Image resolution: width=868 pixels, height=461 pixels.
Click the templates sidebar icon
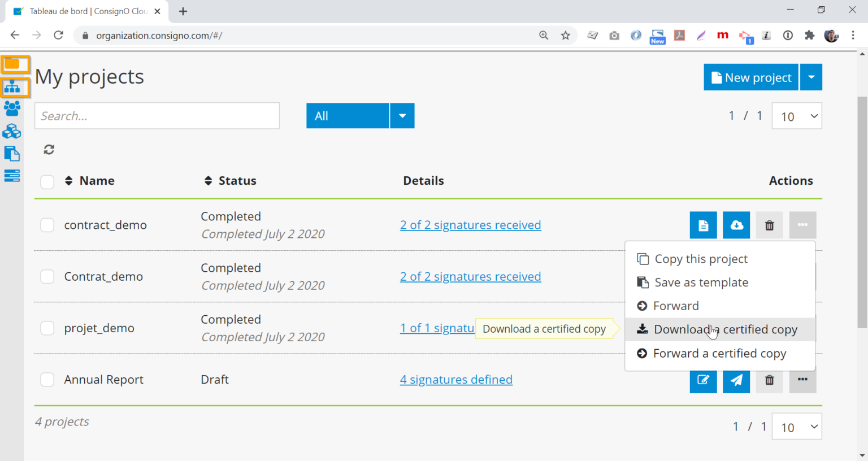coord(12,154)
